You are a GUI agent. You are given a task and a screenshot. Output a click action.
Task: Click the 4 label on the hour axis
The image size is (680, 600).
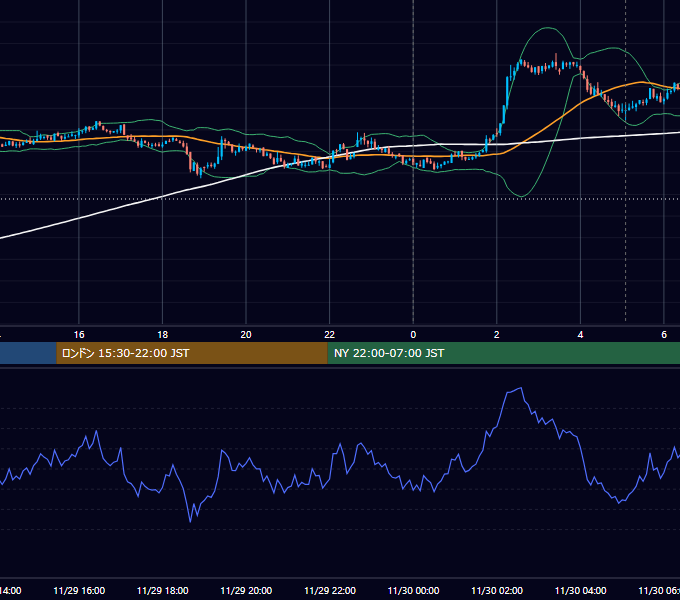point(580,335)
